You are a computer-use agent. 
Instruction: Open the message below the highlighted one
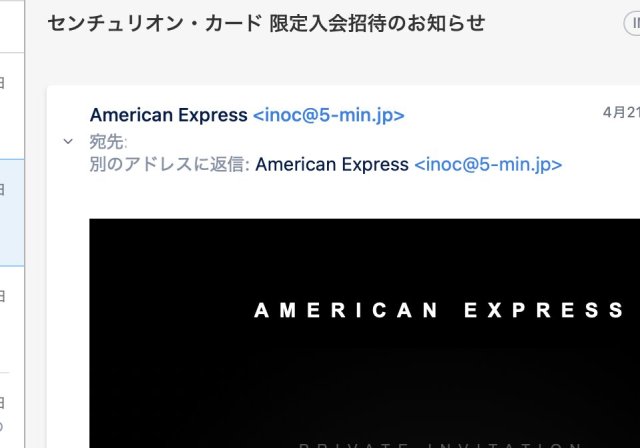[12, 319]
